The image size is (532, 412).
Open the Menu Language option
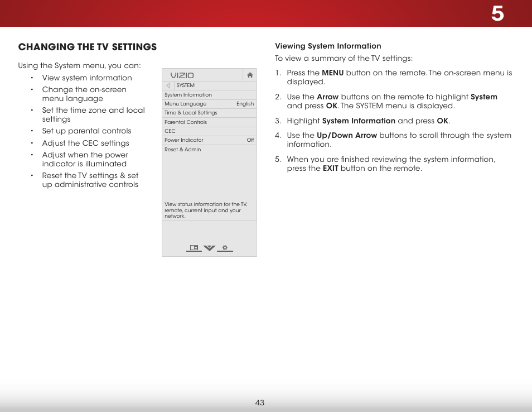(209, 104)
